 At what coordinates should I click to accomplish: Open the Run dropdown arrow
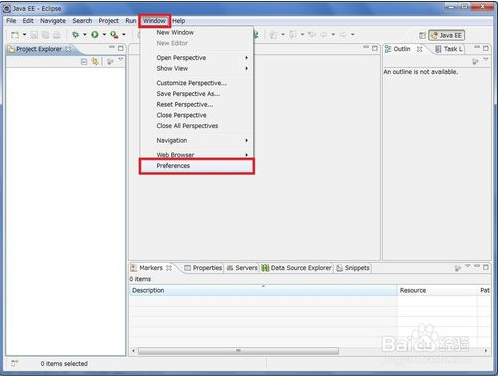104,34
